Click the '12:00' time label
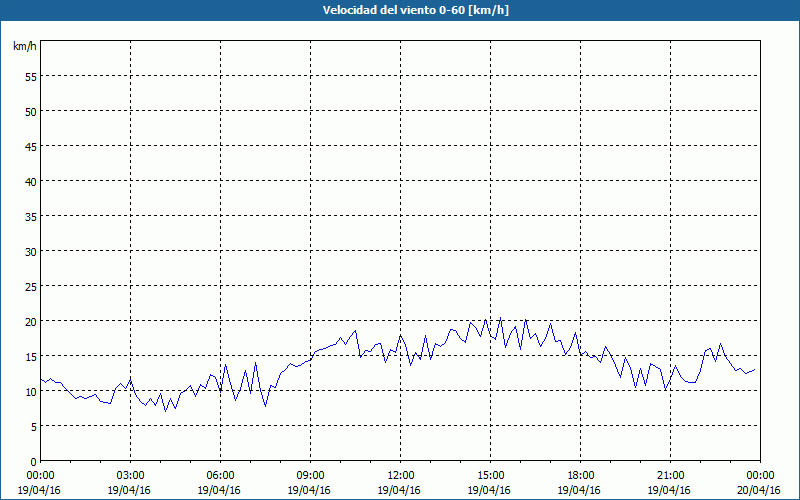The image size is (800, 500). (401, 476)
